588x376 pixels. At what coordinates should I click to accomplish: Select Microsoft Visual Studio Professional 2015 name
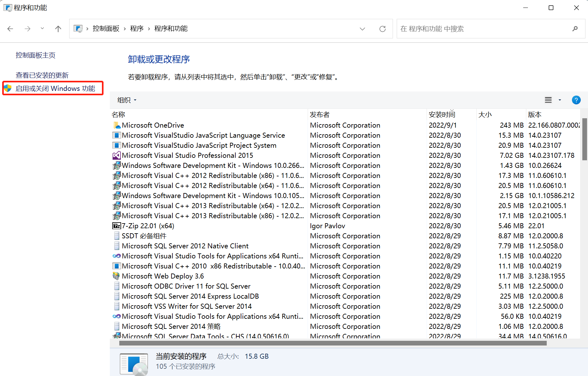pyautogui.click(x=188, y=155)
